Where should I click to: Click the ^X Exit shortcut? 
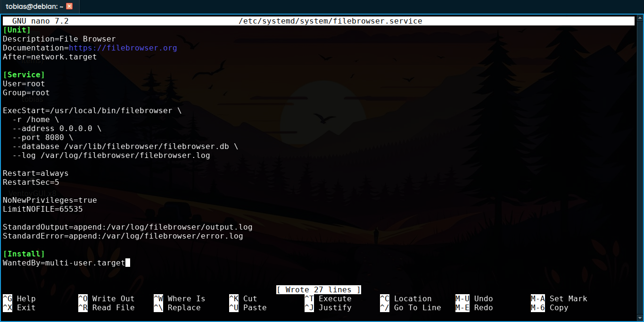(19, 308)
